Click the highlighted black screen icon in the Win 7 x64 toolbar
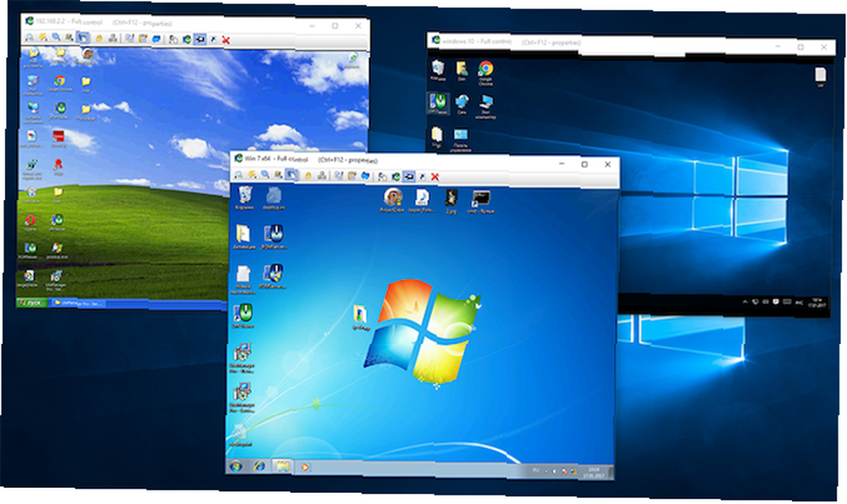847x504 pixels. [x=409, y=176]
